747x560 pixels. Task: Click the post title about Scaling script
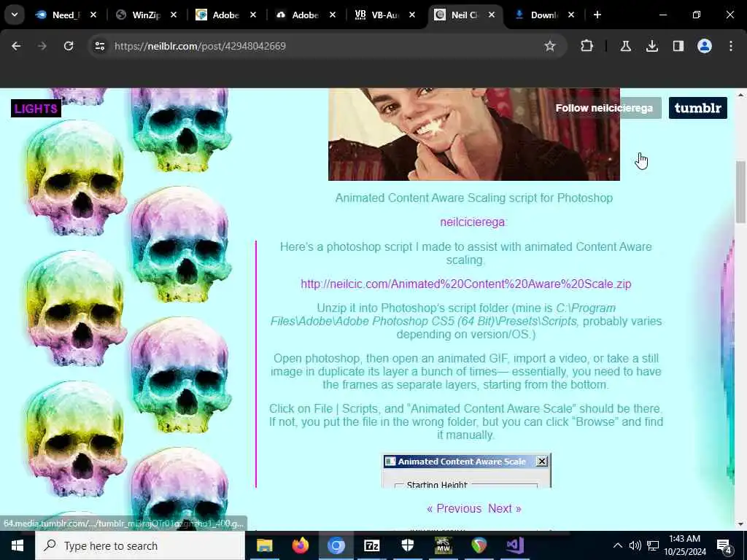(474, 198)
